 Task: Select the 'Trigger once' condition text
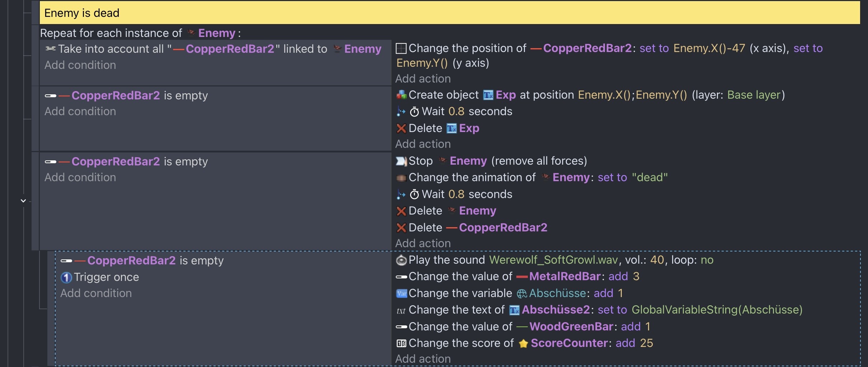point(106,277)
